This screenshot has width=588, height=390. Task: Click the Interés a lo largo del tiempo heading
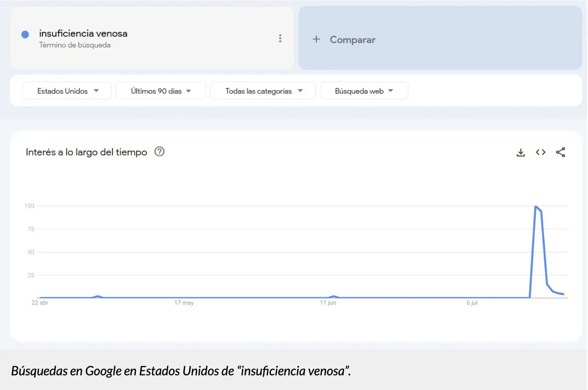(86, 152)
